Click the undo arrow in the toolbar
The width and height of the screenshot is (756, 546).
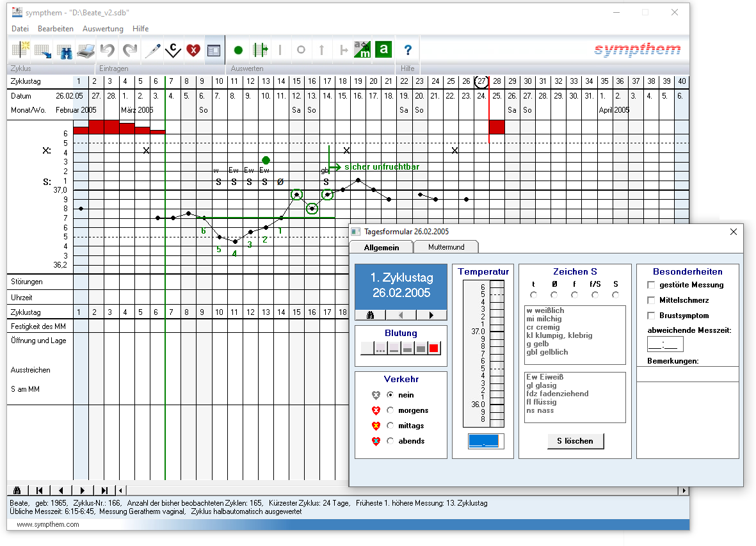(108, 50)
